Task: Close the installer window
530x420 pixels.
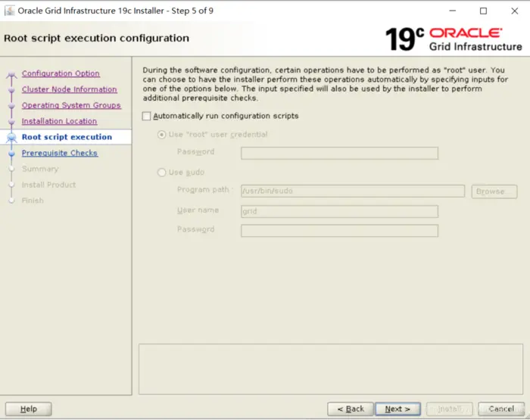Action: [514, 11]
